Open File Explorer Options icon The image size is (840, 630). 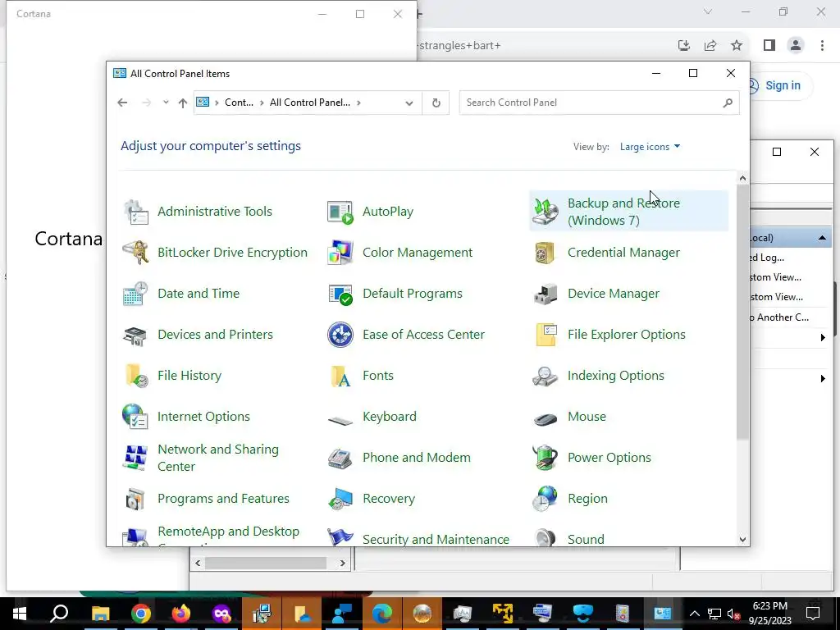point(546,335)
